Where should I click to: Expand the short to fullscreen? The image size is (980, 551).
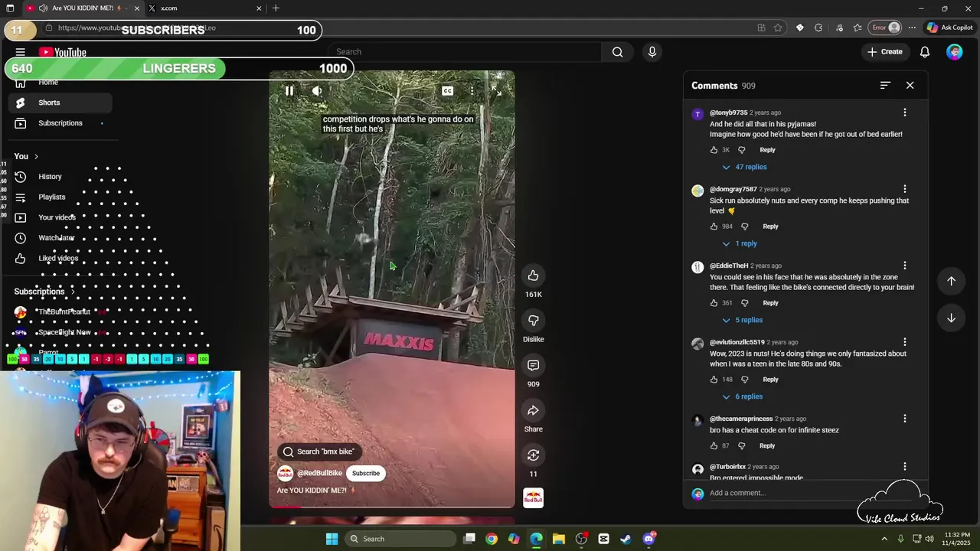(x=496, y=91)
